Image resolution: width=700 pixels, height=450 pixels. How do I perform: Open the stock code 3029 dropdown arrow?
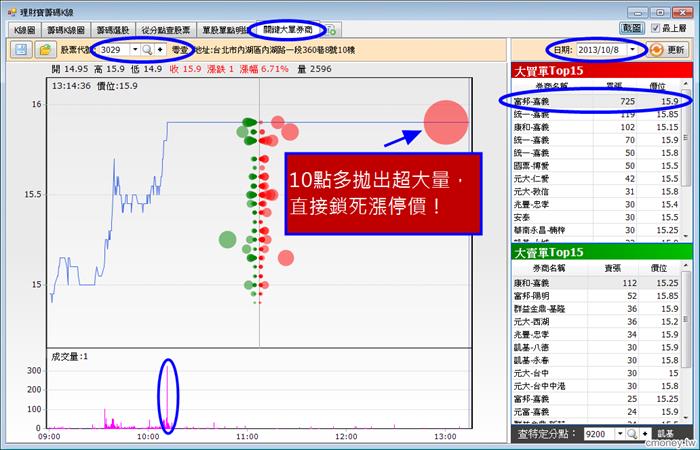(135, 50)
